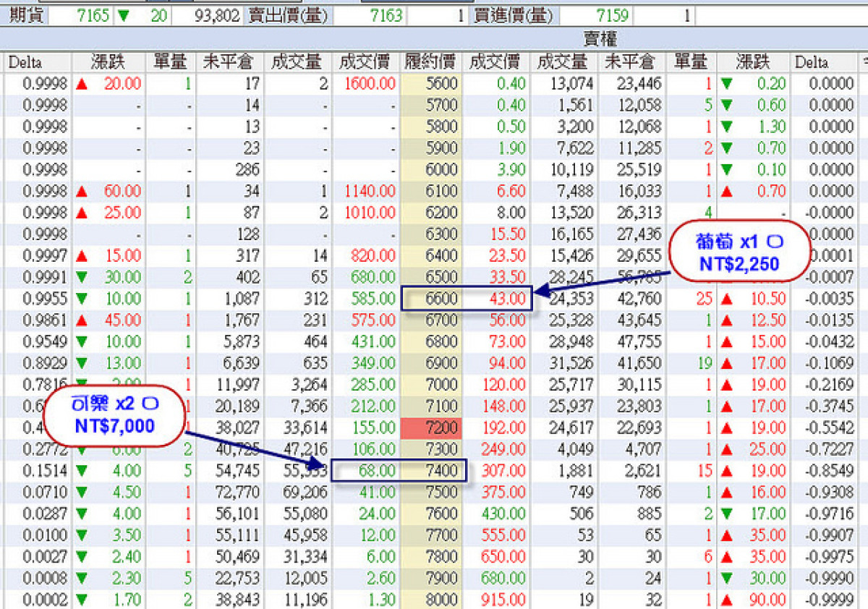Viewport: 868px width, 609px height.
Task: Click put open interest 47,755
Action: coord(639,342)
